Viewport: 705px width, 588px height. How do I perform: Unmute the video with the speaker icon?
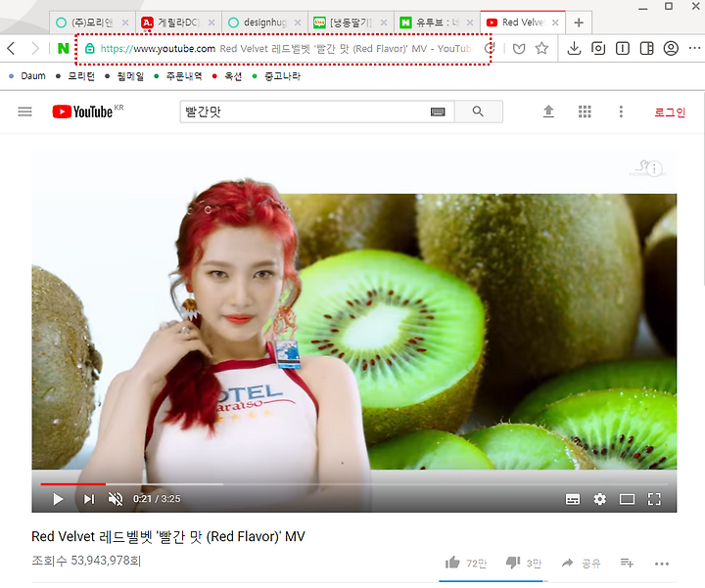(116, 499)
